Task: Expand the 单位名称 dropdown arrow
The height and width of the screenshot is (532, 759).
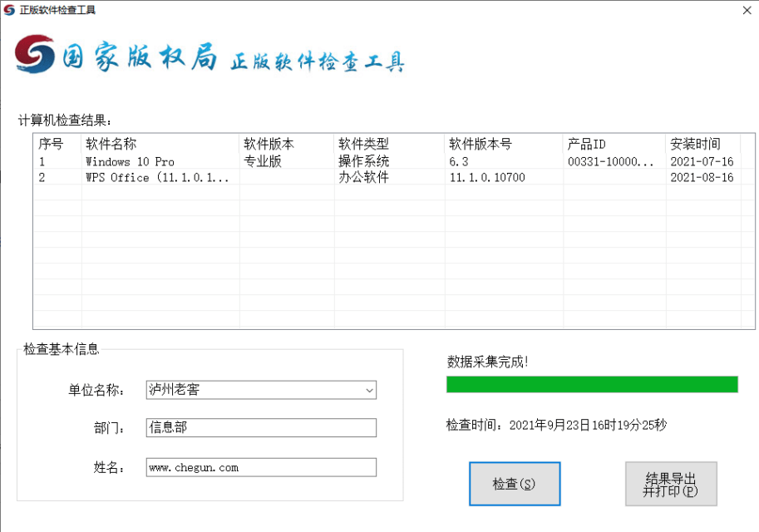Action: coord(369,390)
